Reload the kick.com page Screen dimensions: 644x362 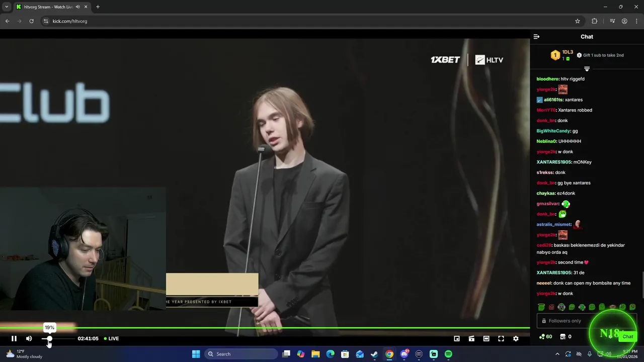click(31, 21)
